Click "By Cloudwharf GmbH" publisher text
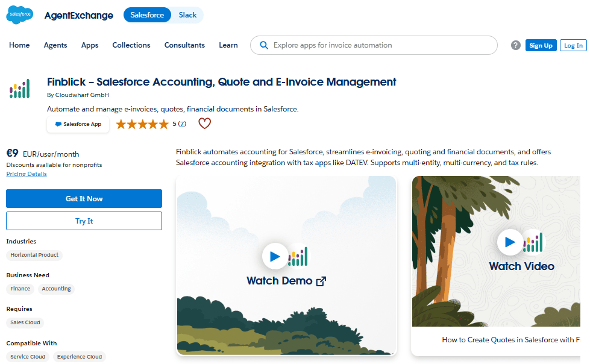 pyautogui.click(x=78, y=95)
